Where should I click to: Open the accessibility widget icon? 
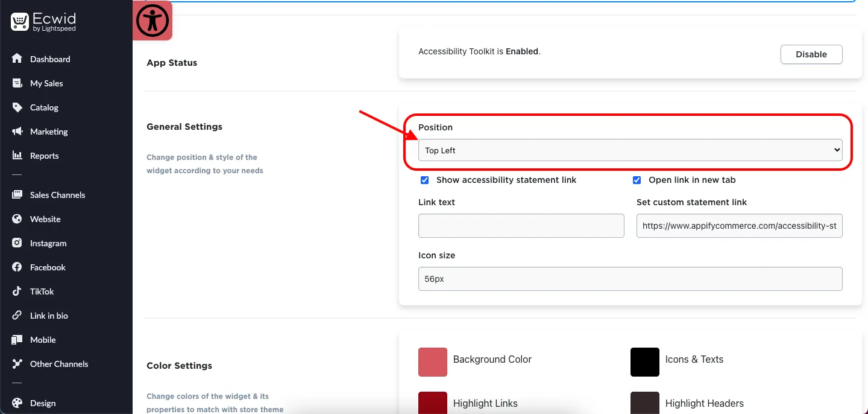tap(153, 21)
